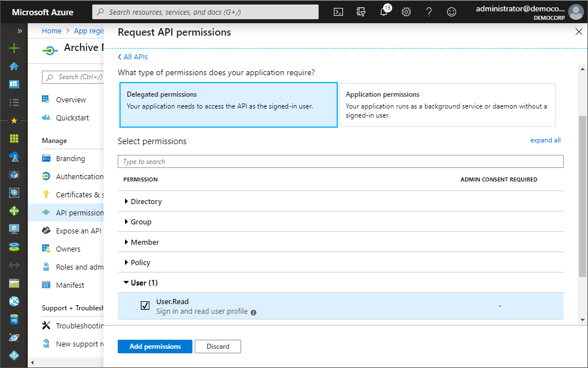The height and width of the screenshot is (368, 588).
Task: Open the Overview menu item
Action: pos(71,100)
